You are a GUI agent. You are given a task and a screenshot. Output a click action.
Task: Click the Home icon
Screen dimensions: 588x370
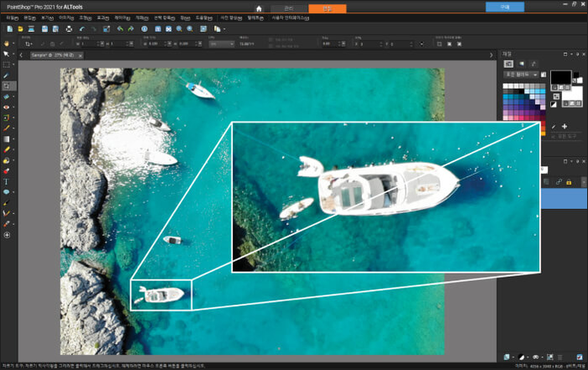pos(259,8)
